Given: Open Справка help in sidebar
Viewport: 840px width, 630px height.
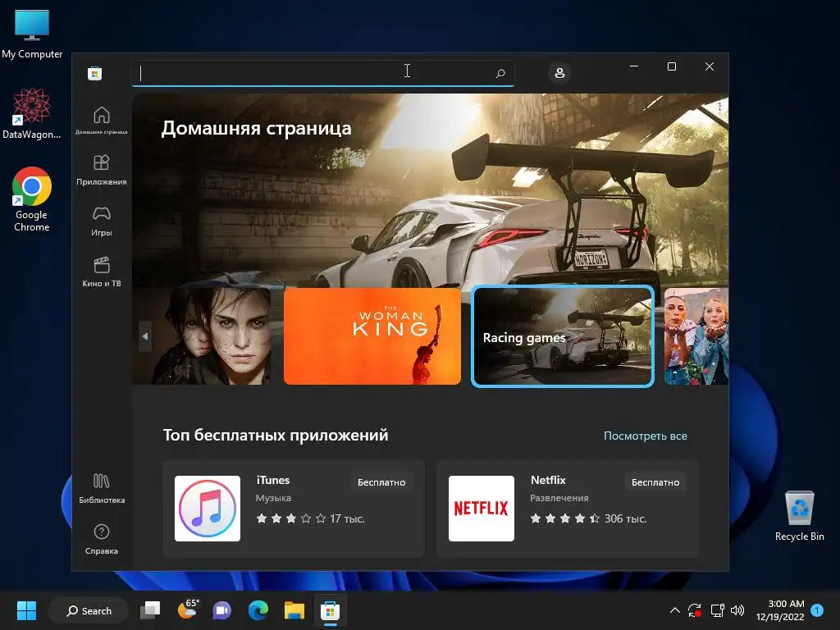Looking at the screenshot, I should point(101,540).
